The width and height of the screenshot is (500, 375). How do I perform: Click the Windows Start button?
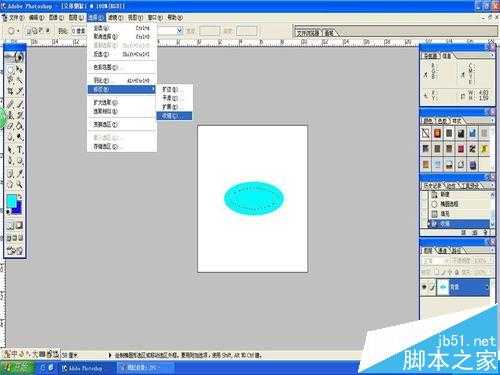click(17, 368)
